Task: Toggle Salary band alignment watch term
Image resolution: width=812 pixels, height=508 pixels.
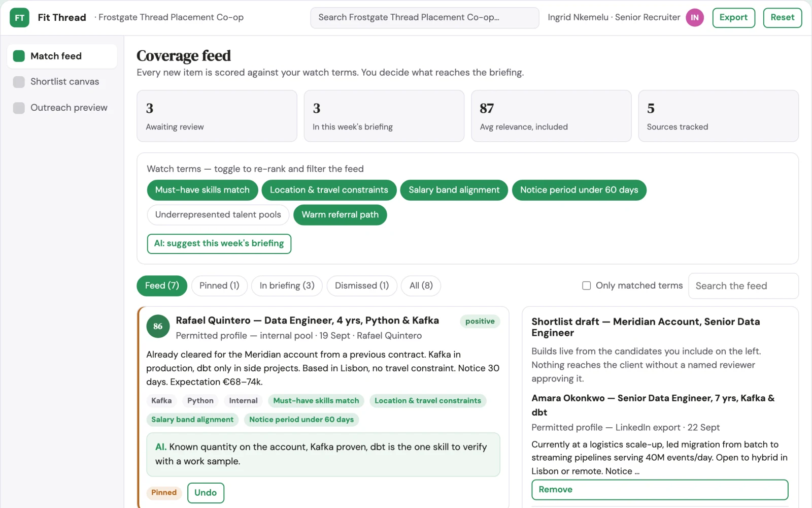Action: point(454,190)
